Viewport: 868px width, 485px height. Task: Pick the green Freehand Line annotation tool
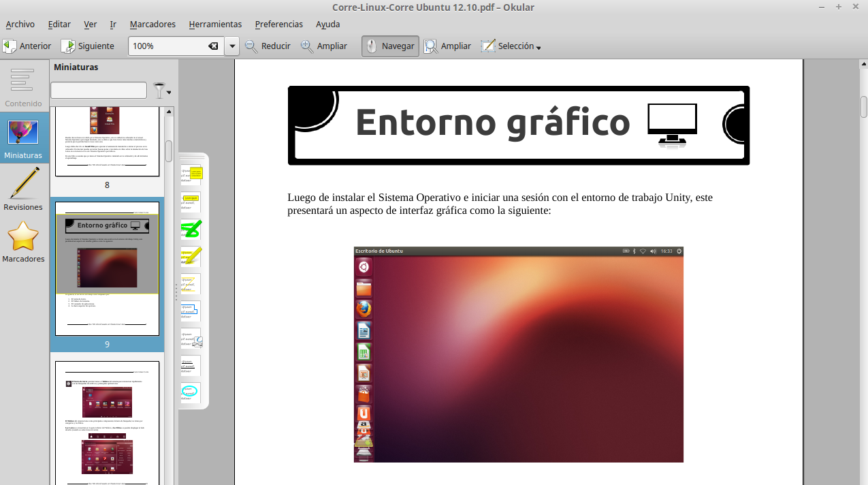(191, 230)
